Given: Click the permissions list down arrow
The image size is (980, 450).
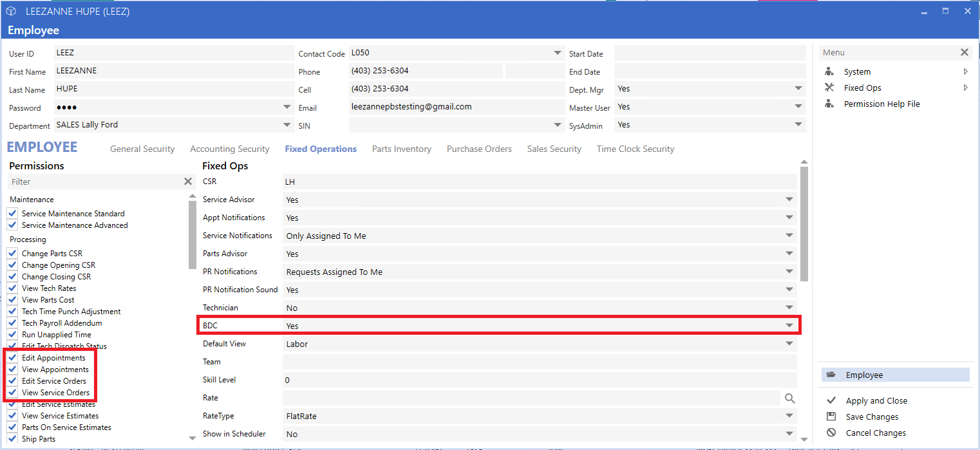Looking at the screenshot, I should coord(192,438).
